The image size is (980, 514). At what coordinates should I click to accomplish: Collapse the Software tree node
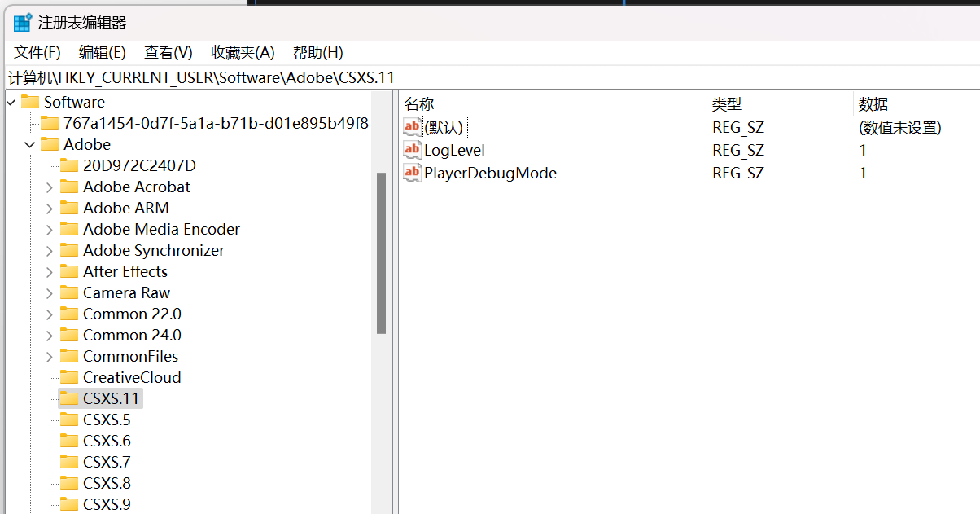11,102
